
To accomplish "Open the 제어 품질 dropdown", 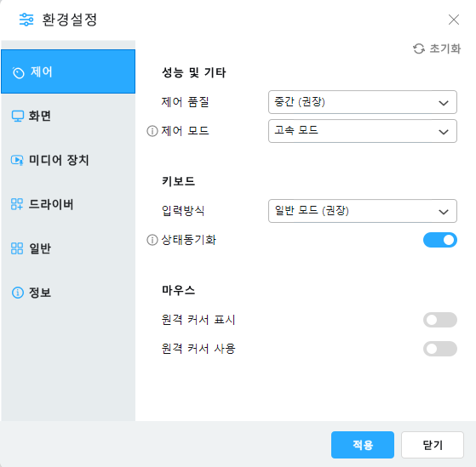I will click(x=363, y=102).
